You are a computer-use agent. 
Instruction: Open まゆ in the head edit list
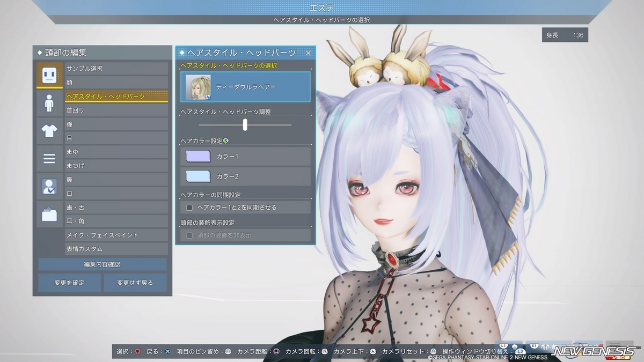116,152
